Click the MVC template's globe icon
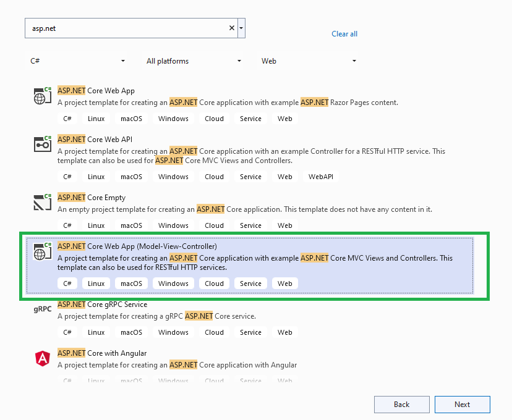The height and width of the screenshot is (420, 512). 41,250
